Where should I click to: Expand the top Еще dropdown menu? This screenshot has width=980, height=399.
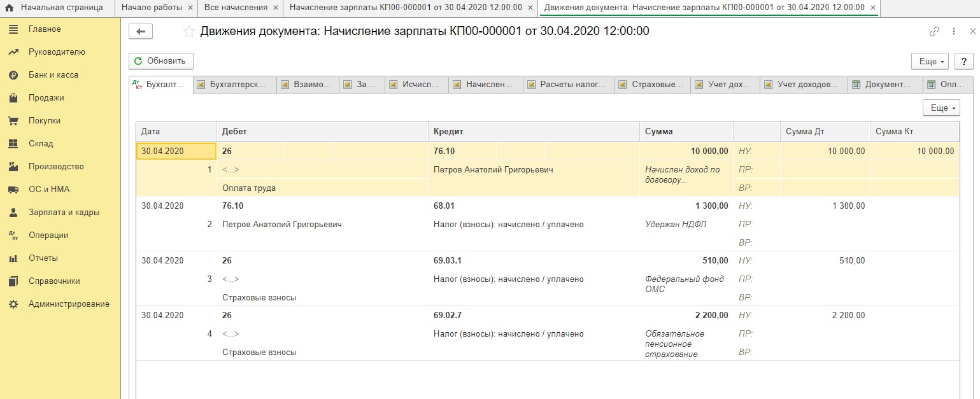930,61
